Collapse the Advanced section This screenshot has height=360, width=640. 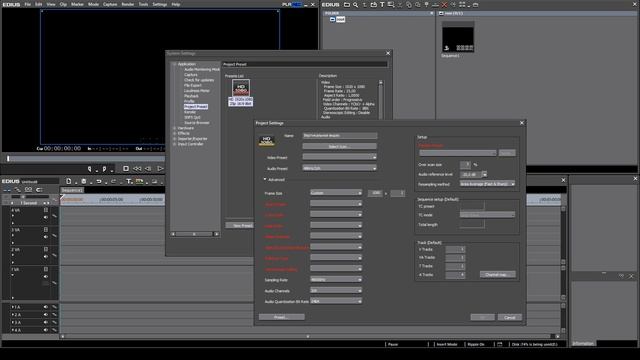(x=265, y=179)
